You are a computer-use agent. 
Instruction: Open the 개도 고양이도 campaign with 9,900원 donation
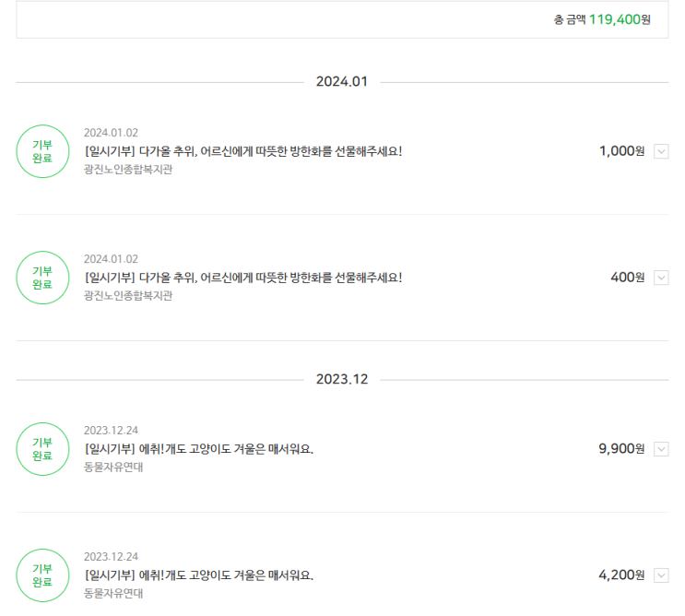198,449
